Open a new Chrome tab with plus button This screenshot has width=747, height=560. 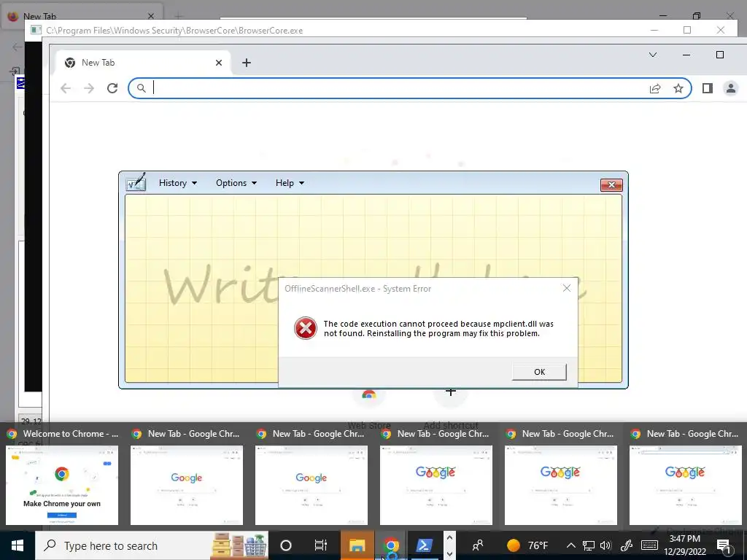[247, 63]
